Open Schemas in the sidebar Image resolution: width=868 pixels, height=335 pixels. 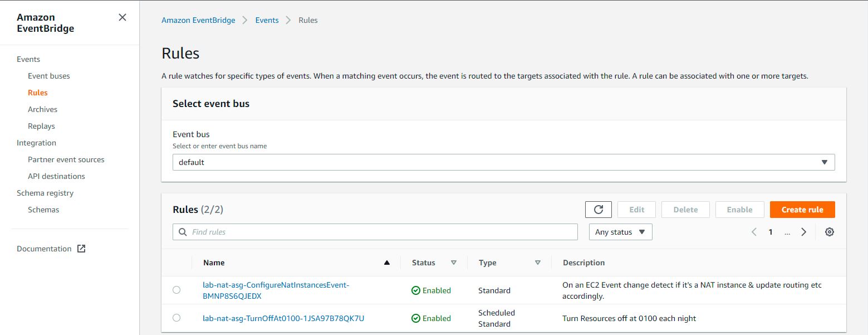(x=43, y=210)
